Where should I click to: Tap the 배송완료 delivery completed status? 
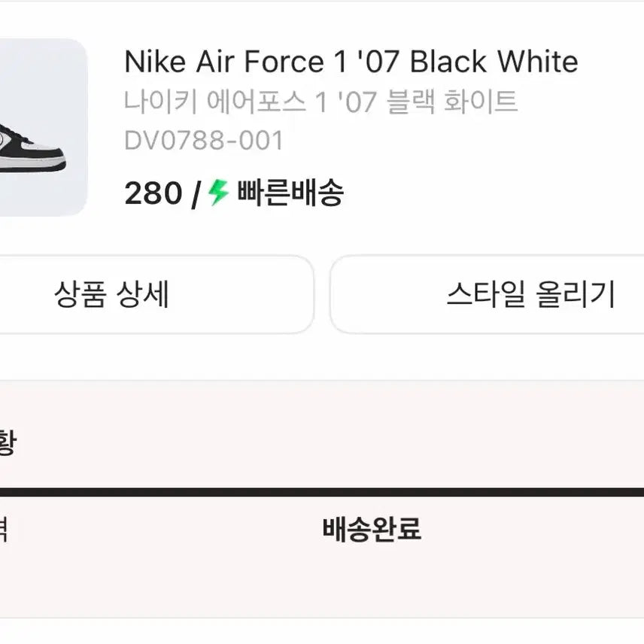(x=373, y=531)
